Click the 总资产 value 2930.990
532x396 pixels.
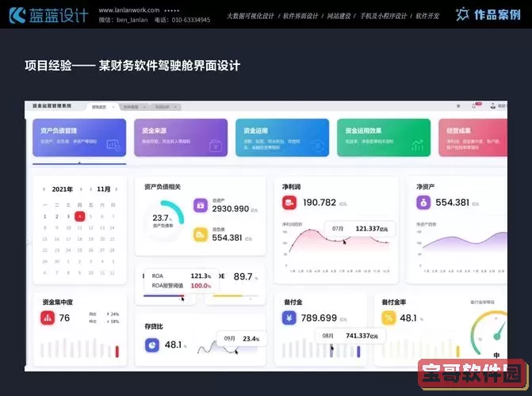pos(231,209)
